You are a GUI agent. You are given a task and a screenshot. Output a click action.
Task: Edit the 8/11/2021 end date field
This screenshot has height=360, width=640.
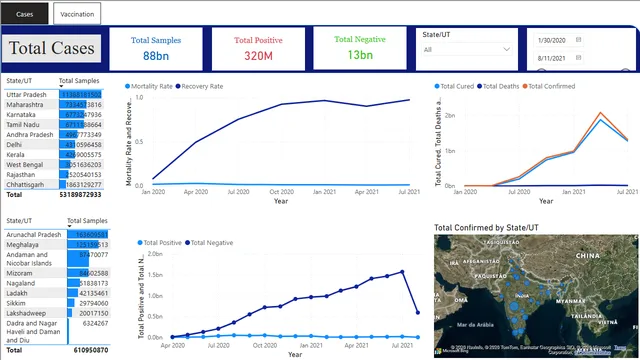[x=558, y=58]
